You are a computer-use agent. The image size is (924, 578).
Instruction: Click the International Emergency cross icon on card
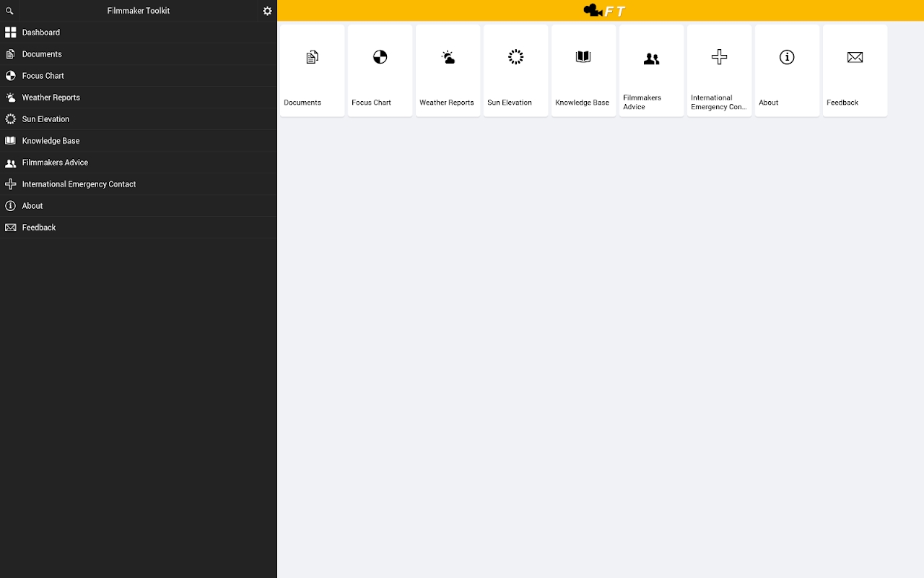coord(719,57)
